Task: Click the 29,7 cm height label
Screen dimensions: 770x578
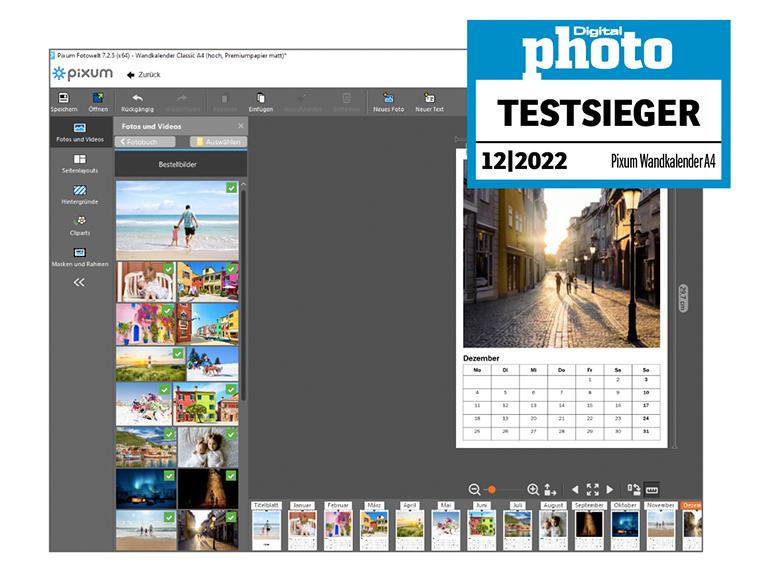Action: 683,298
